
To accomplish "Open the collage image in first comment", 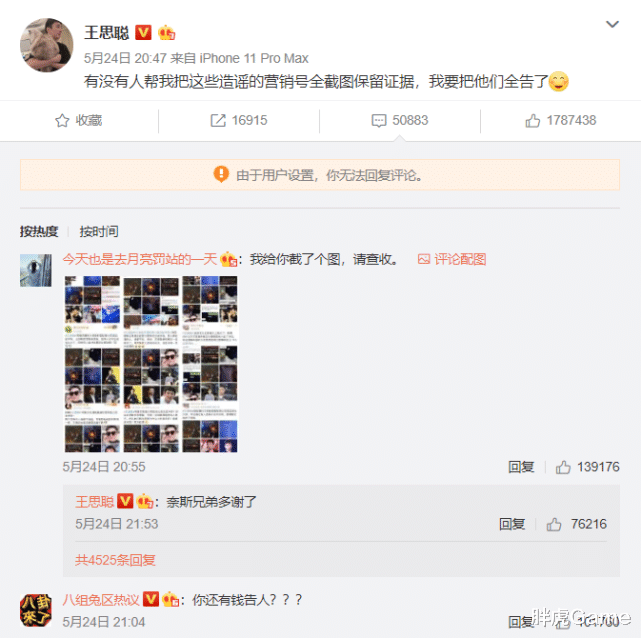I will tap(151, 364).
